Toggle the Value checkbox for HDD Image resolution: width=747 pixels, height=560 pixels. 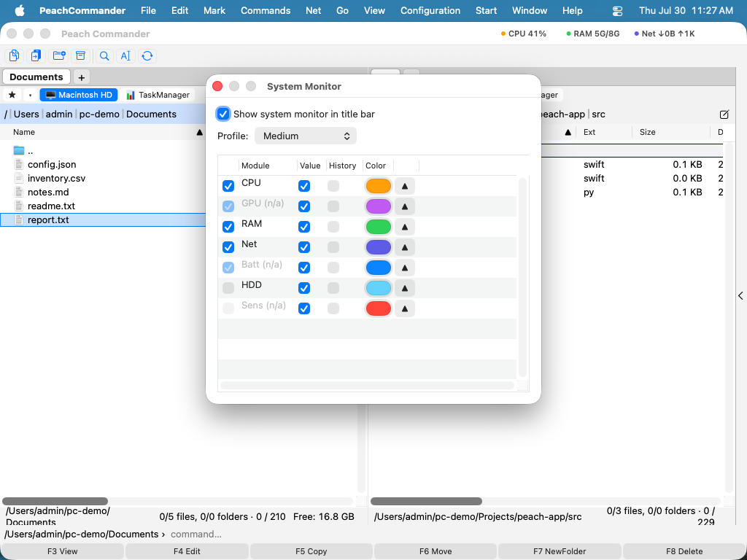304,288
